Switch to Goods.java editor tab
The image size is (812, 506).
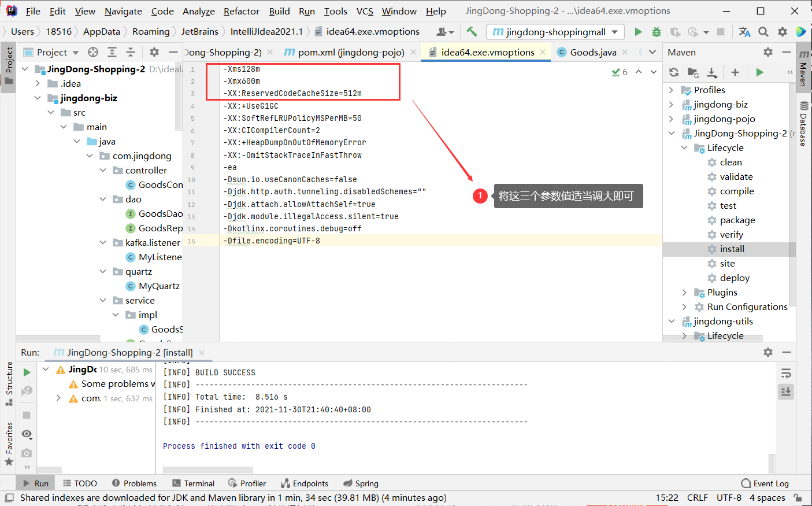(x=593, y=52)
